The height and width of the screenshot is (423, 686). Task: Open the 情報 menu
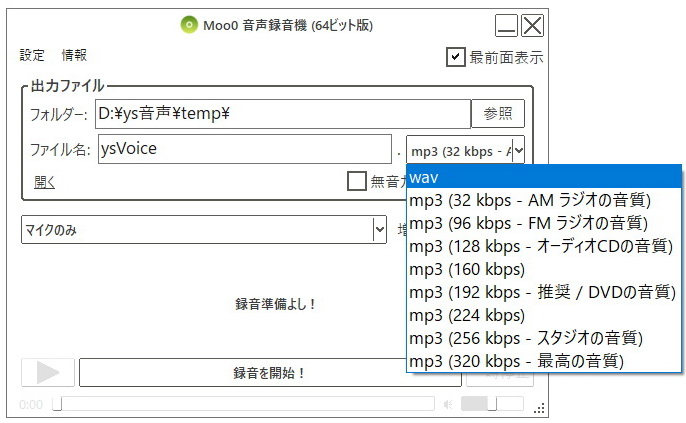(x=74, y=55)
